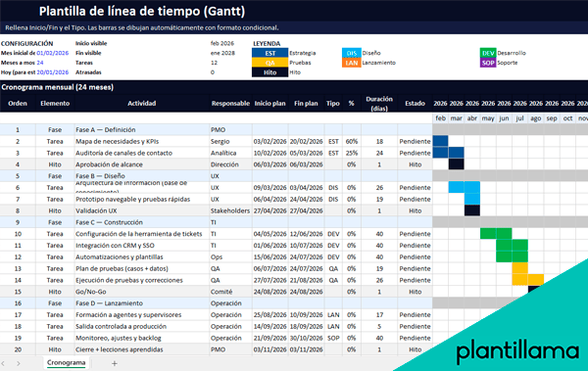The width and height of the screenshot is (588, 371).
Task: Select end date 05/03/2026
Action: (306, 153)
